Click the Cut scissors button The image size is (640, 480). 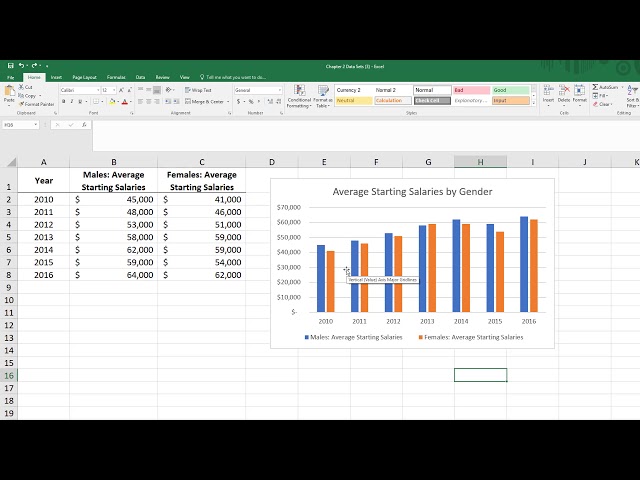pyautogui.click(x=25, y=87)
